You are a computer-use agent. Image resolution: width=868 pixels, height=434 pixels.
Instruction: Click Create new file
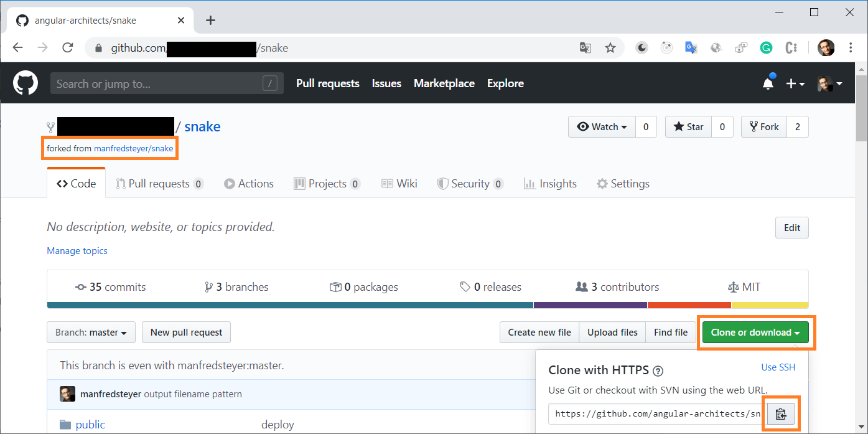[539, 333]
